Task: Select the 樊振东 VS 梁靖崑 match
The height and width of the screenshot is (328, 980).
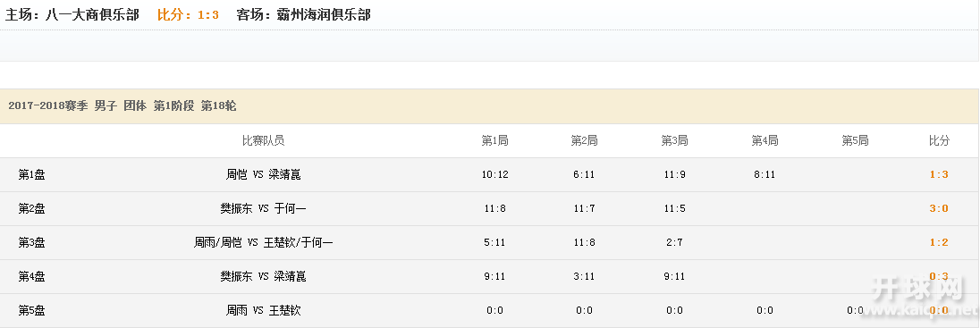Action: coord(263,276)
